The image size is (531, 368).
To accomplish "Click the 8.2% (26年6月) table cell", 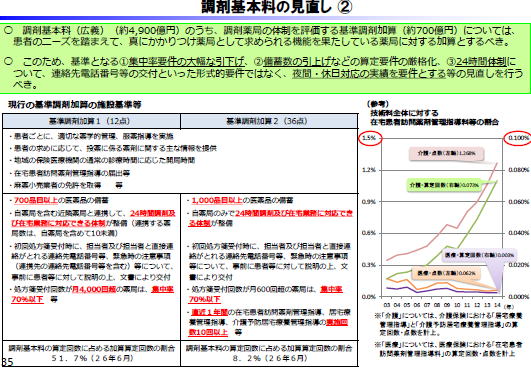I will [269, 353].
